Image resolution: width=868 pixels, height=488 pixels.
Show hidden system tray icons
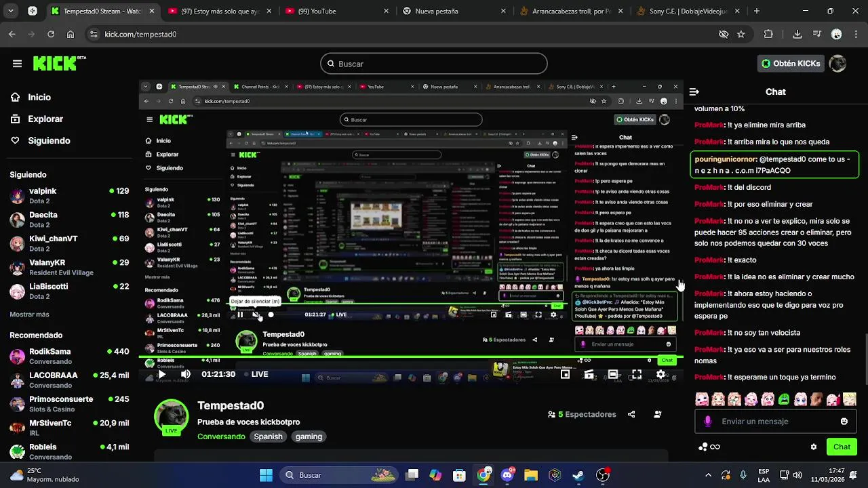click(x=708, y=475)
